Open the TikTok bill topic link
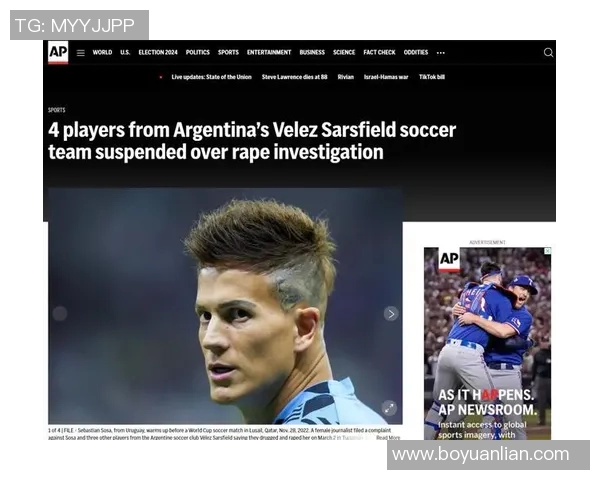 (432, 77)
